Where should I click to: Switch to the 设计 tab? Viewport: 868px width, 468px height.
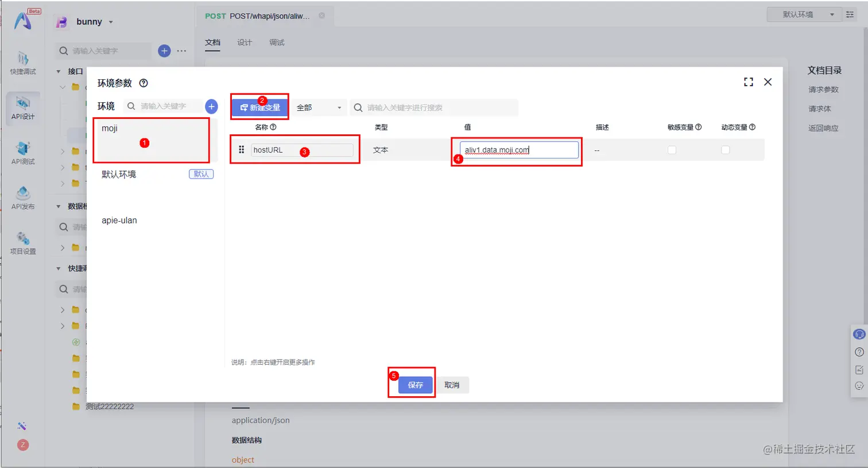tap(245, 42)
